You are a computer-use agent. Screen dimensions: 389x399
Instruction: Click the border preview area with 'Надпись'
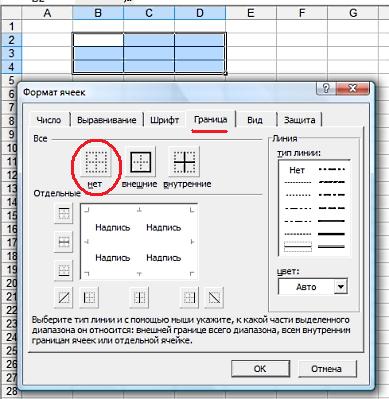pyautogui.click(x=139, y=242)
